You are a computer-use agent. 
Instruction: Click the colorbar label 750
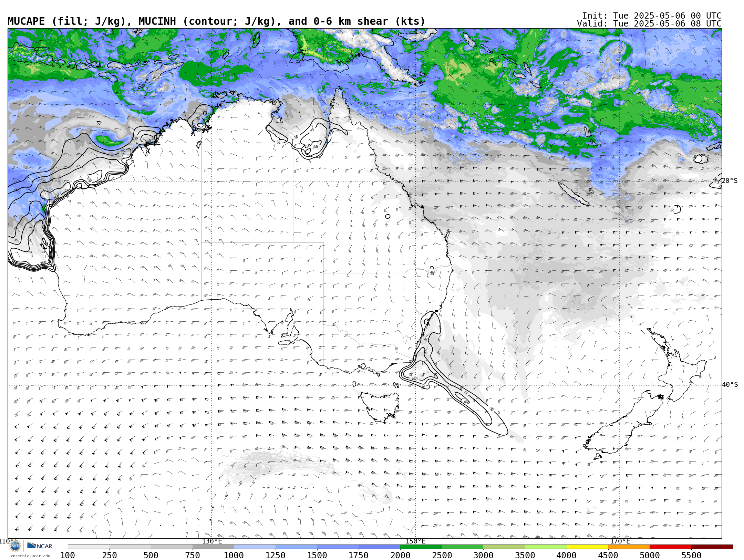click(193, 556)
